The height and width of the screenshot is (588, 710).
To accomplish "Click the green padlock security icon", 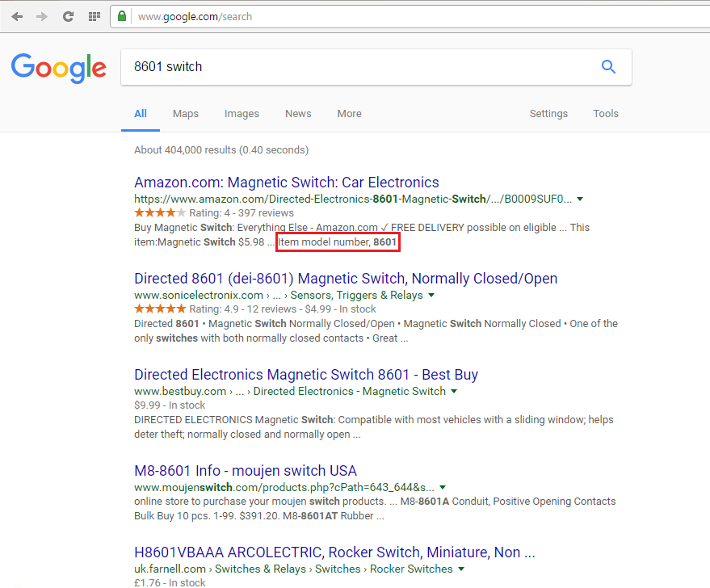I will coord(122,16).
